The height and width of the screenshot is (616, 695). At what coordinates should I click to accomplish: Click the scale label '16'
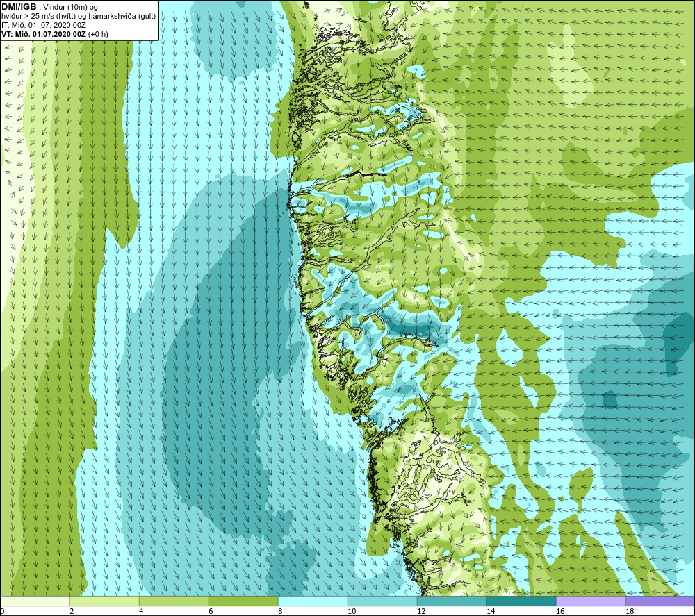[560, 611]
